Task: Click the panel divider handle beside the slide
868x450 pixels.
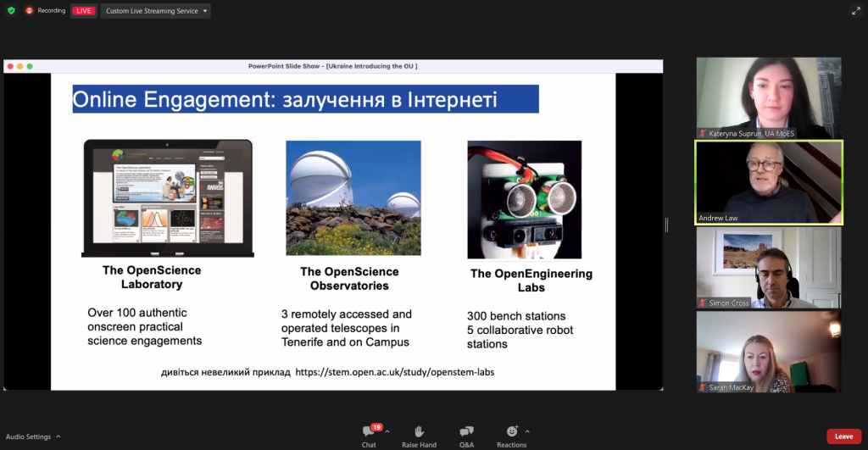Action: [x=666, y=225]
